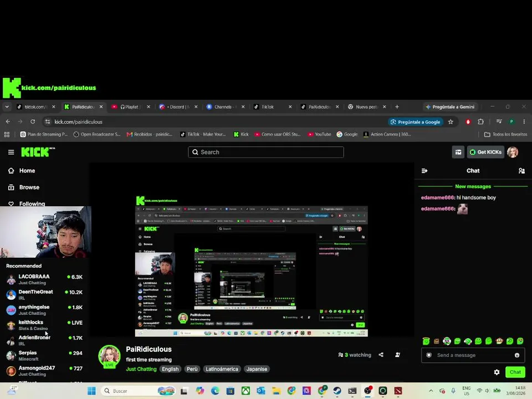Screen dimensions: 532x399
Task: Bookmark this page with the star
Action: (x=451, y=122)
